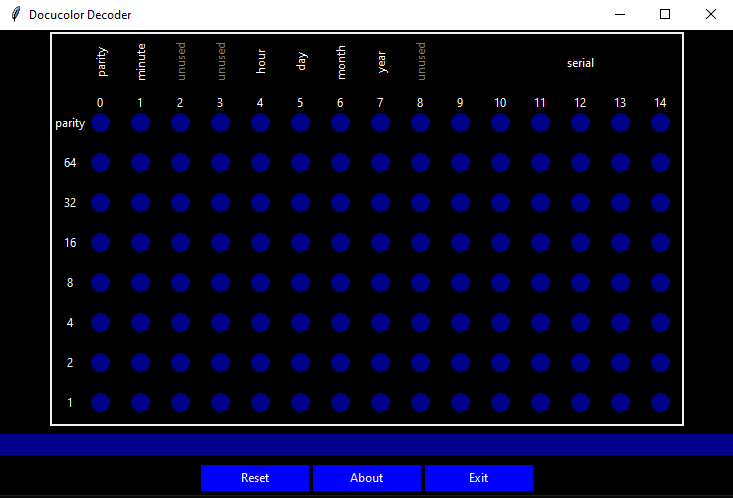Click the Exit button
This screenshot has height=498, width=733.
click(x=479, y=477)
